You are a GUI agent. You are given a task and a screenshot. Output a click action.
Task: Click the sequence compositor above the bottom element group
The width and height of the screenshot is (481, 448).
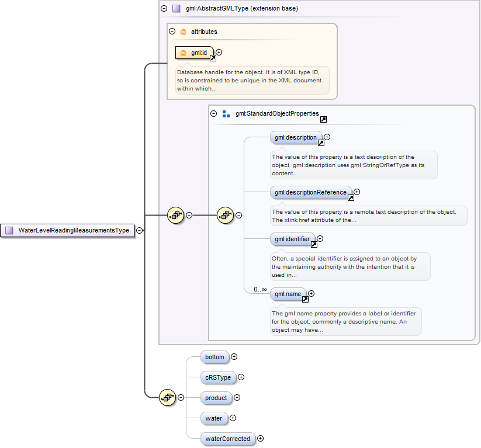pos(168,398)
